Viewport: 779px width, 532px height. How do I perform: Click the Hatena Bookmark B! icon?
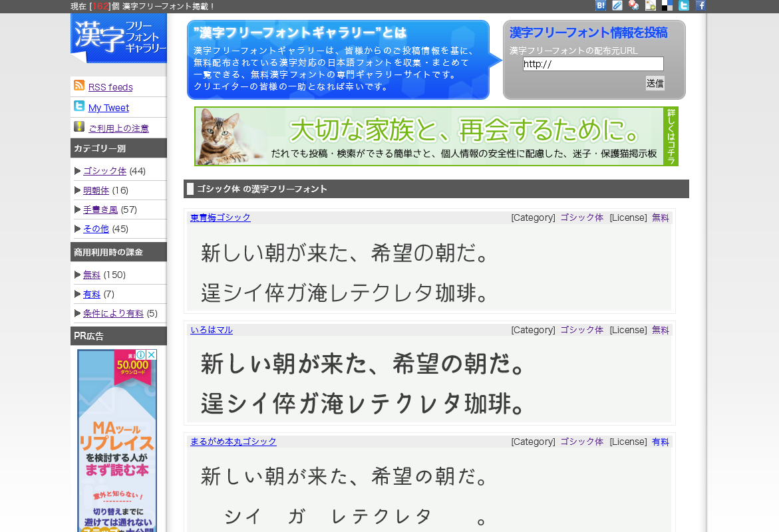coord(600,5)
